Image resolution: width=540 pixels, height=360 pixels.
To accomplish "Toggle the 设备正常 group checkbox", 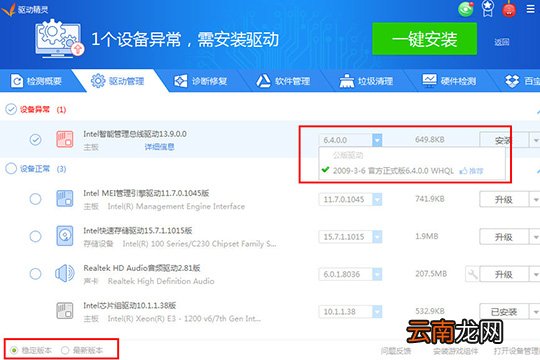I will point(11,168).
